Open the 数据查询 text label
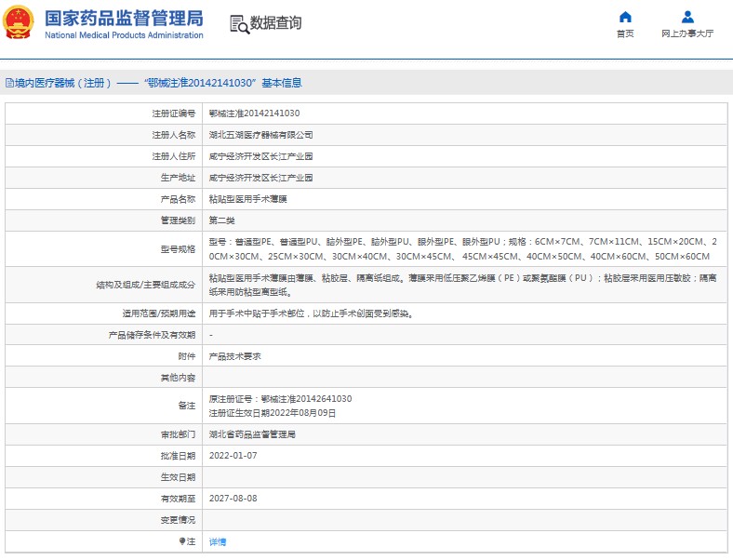This screenshot has height=560, width=733. tap(276, 23)
